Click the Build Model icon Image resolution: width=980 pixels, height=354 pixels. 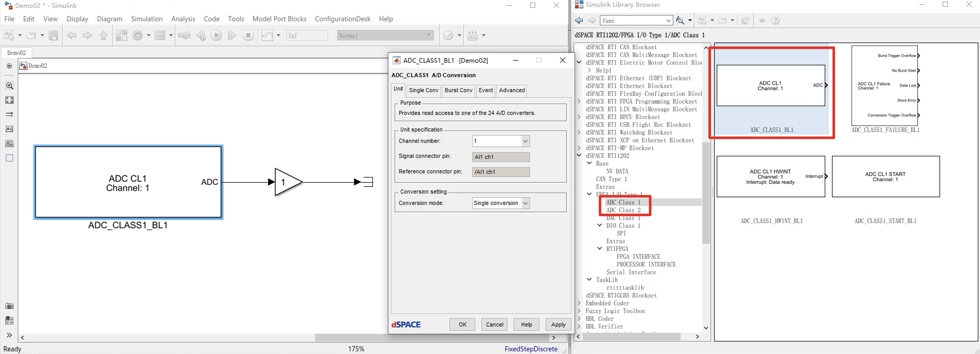tap(473, 35)
